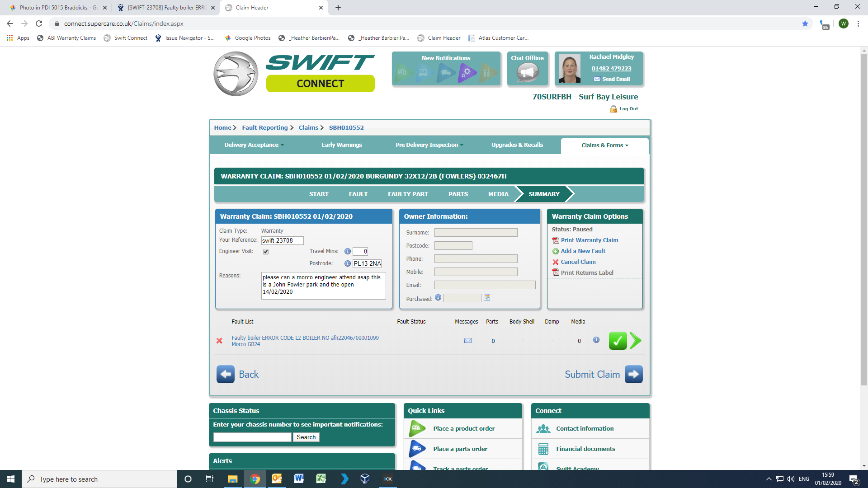Open Excel from the Windows taskbar
868x488 pixels.
tap(321, 479)
